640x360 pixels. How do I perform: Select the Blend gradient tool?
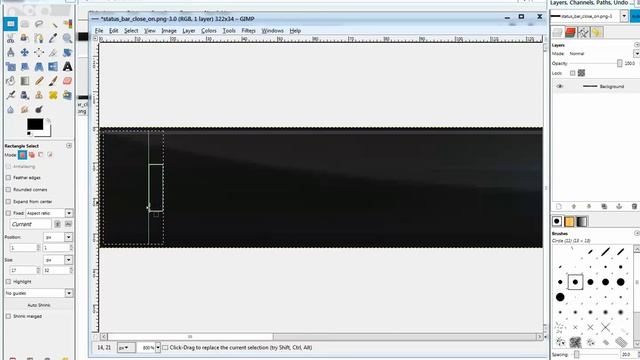tap(25, 81)
